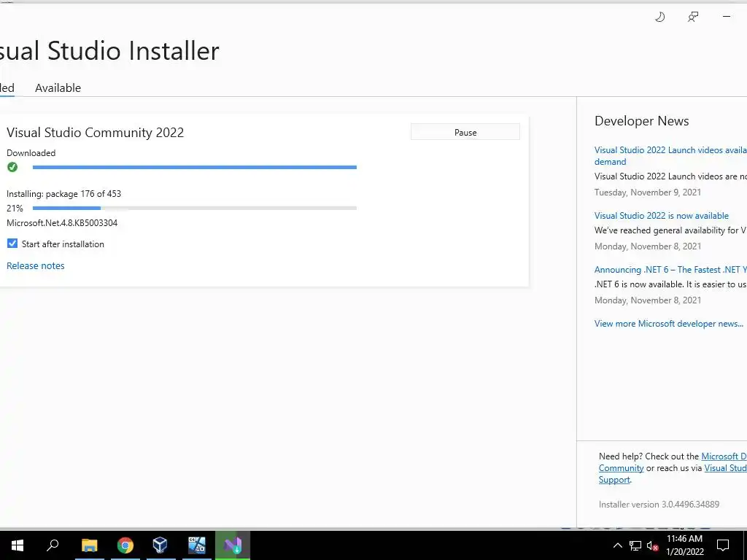
Task: Open File Explorer from taskbar
Action: pos(89,545)
